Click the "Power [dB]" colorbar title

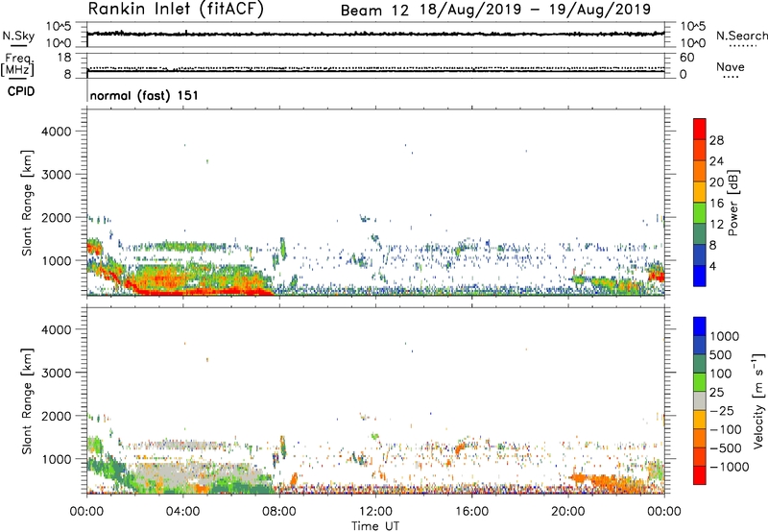click(x=733, y=203)
